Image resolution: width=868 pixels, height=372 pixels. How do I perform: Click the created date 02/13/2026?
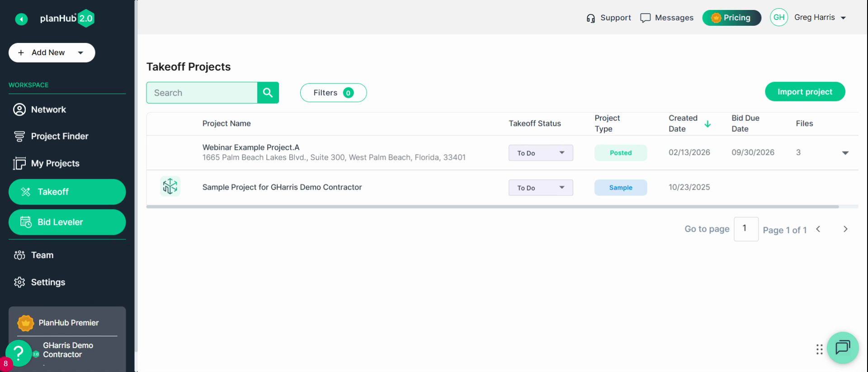point(689,153)
